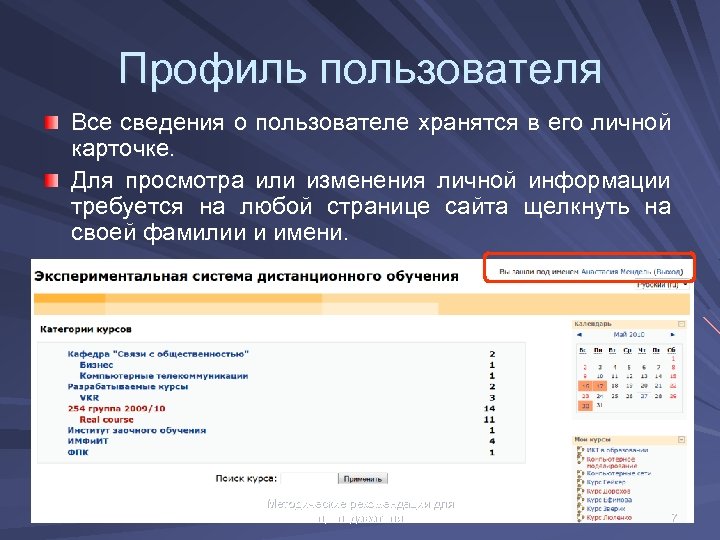Select calendar day 20
720x540 pixels.
(644, 386)
